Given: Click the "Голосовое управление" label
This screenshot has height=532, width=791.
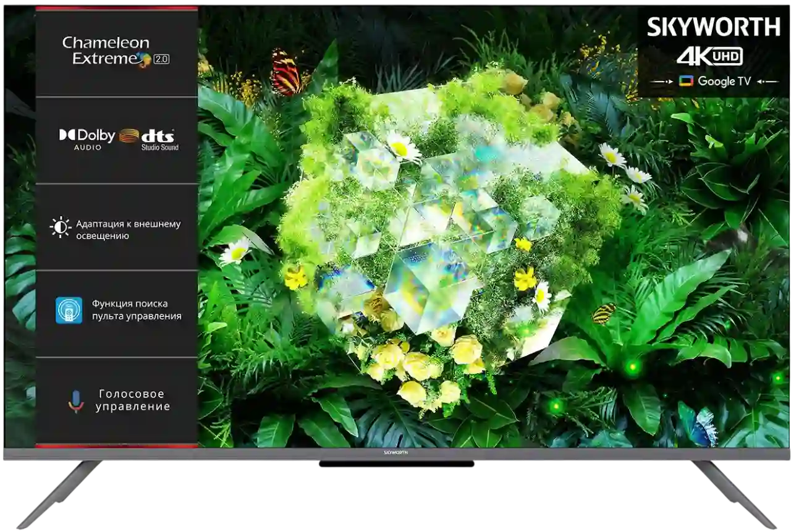Looking at the screenshot, I should (x=133, y=400).
